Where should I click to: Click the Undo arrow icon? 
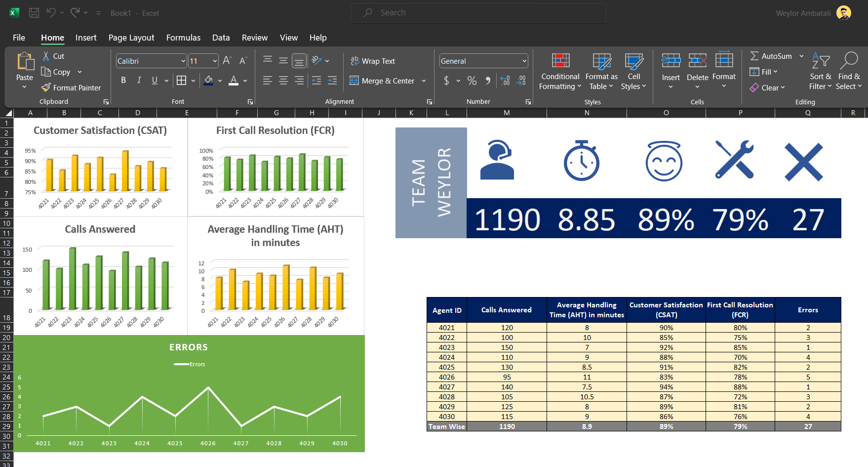(x=51, y=12)
